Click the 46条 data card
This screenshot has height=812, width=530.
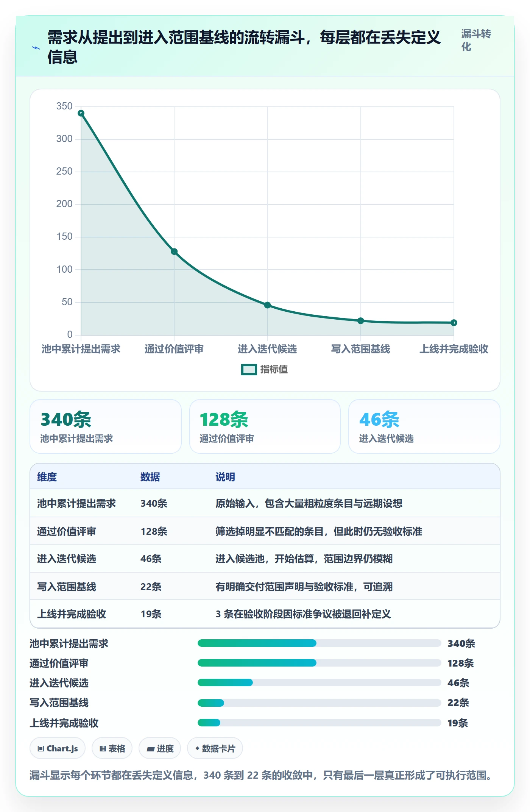point(424,426)
